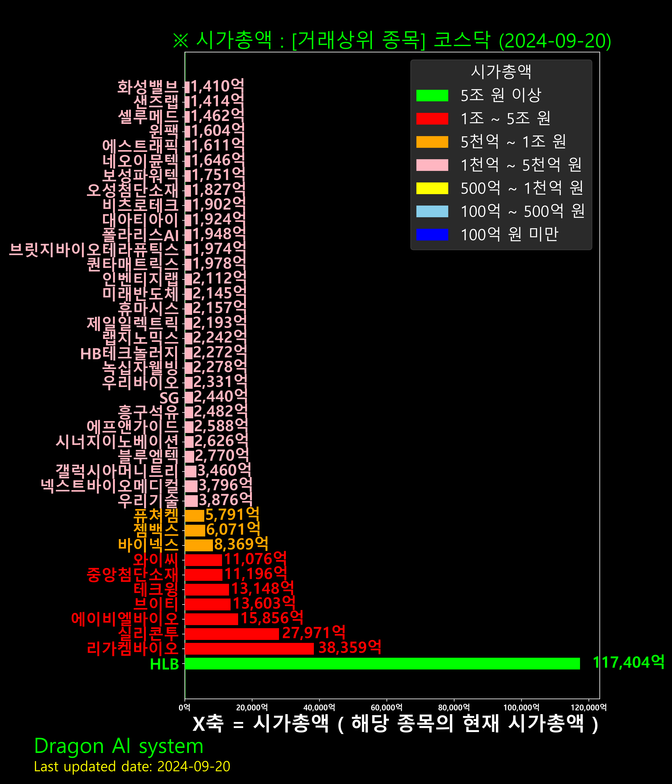This screenshot has height=784, width=672.
Task: Click the value label '15,856억'
Action: 272,618
